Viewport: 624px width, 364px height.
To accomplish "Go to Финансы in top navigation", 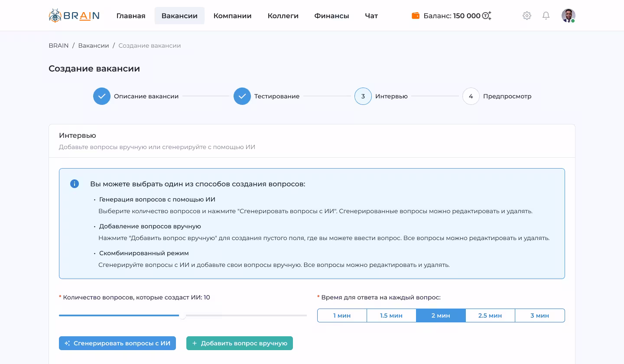I will pyautogui.click(x=331, y=16).
